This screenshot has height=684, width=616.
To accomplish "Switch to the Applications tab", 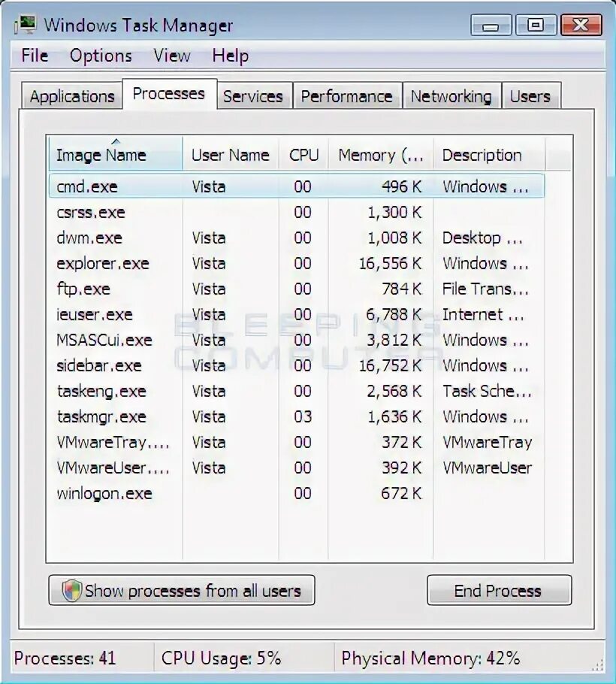I will 72,96.
